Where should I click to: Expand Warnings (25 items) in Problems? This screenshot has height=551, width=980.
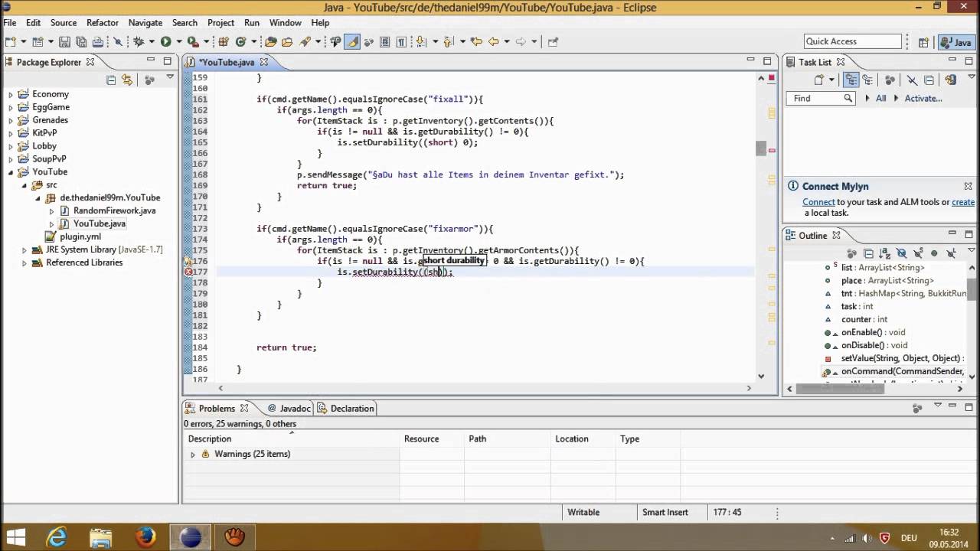point(193,455)
